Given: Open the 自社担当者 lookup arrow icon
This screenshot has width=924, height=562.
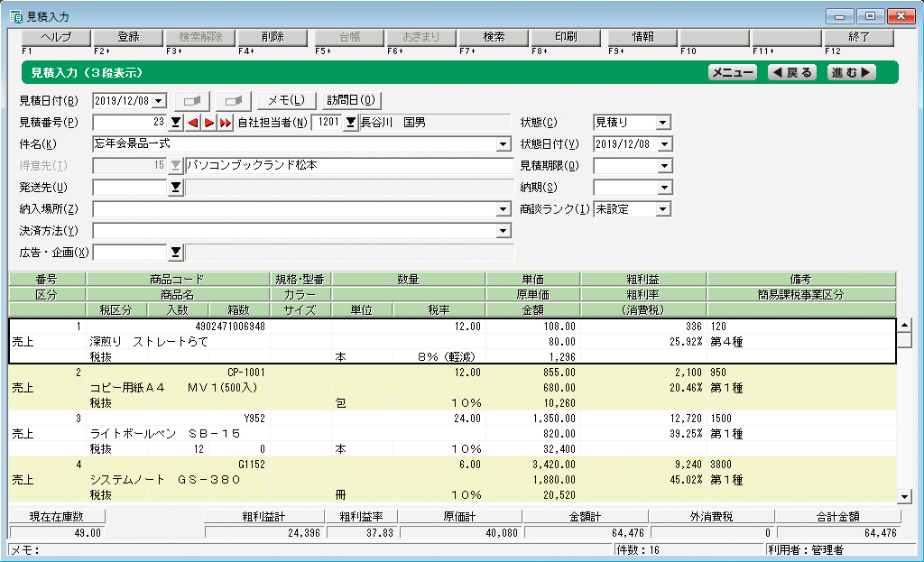Looking at the screenshot, I should click(351, 123).
